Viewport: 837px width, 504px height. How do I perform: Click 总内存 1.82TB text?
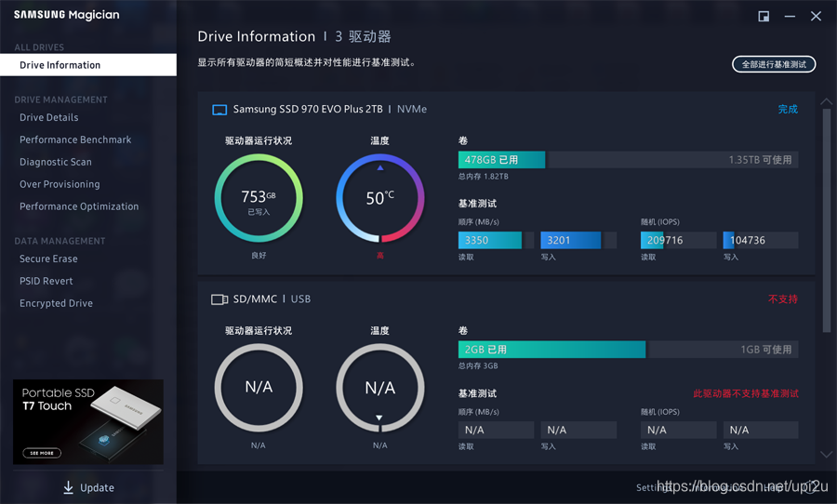click(483, 176)
